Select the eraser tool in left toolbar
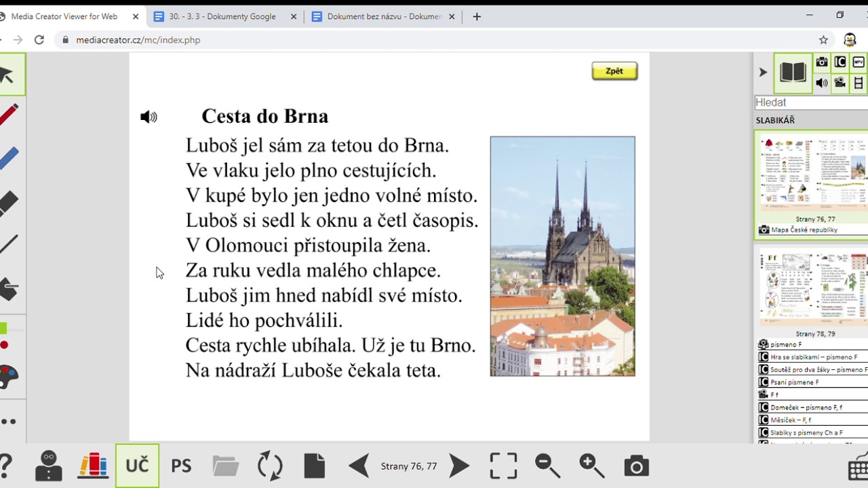The image size is (868, 488). coord(8,203)
